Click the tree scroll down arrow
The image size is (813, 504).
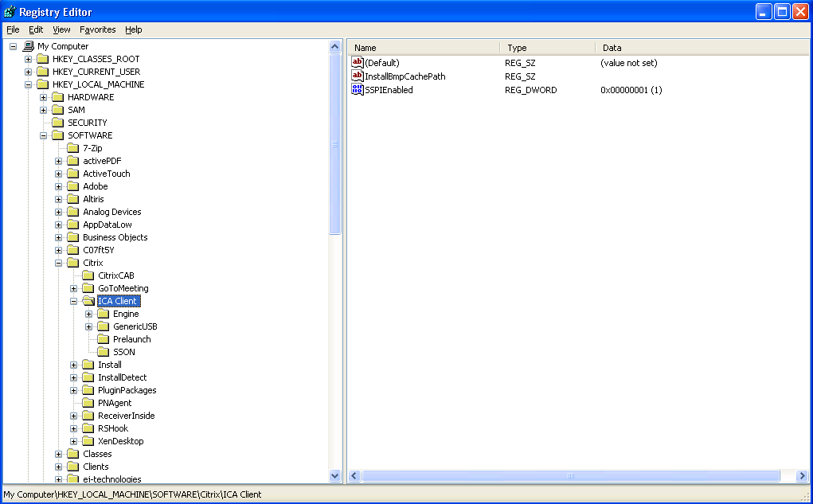[x=335, y=475]
